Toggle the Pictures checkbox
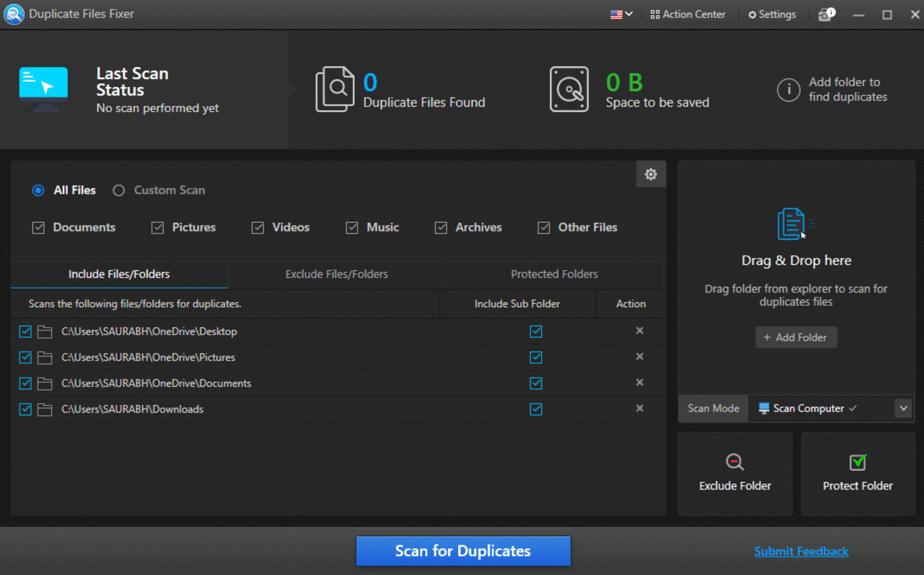 coord(157,228)
